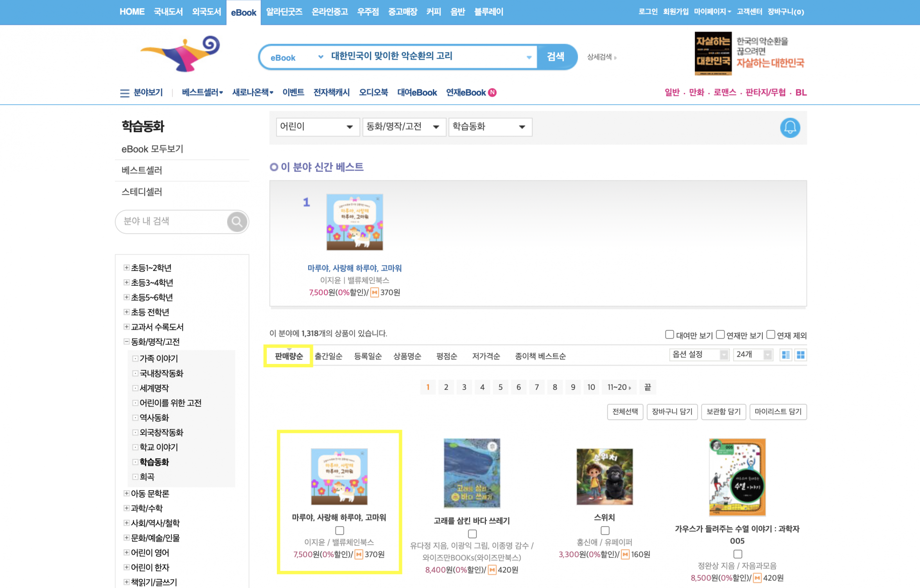The width and height of the screenshot is (920, 588).
Task: Sort by 평점순
Action: (447, 356)
